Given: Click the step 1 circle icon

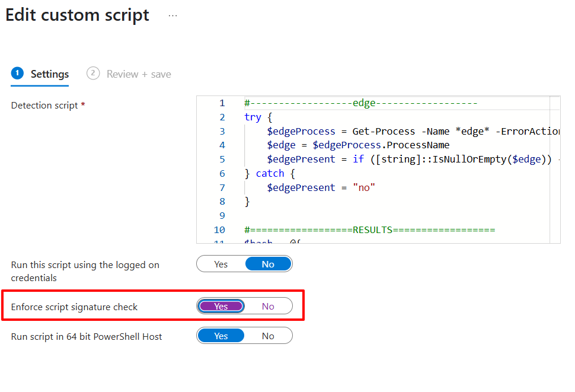Looking at the screenshot, I should point(17,74).
